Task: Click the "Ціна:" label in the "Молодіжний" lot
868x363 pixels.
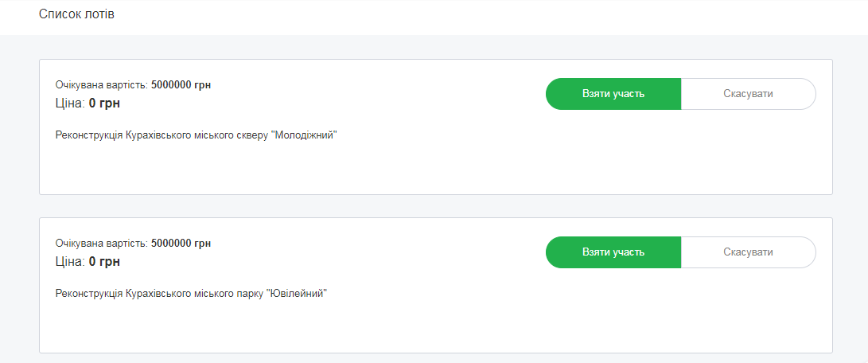Action: point(70,103)
